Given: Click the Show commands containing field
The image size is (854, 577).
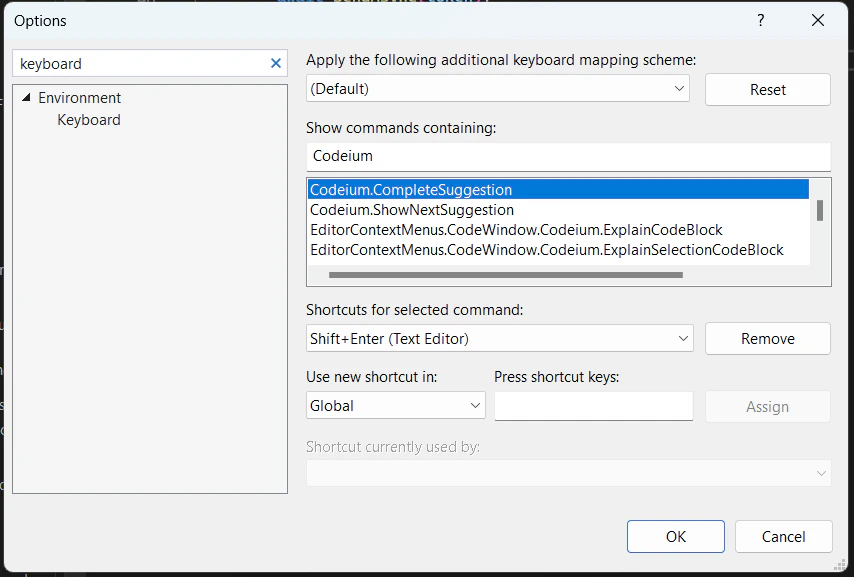Looking at the screenshot, I should point(568,156).
